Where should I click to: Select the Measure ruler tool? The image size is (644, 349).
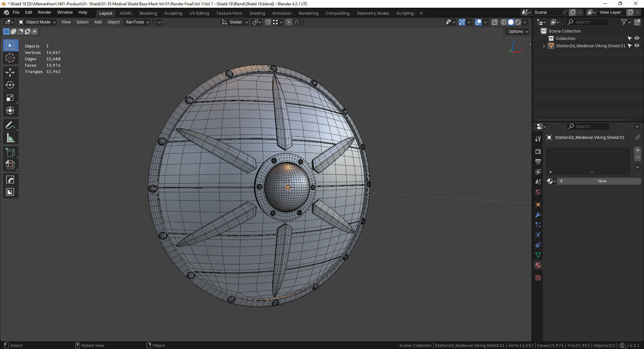coord(10,138)
